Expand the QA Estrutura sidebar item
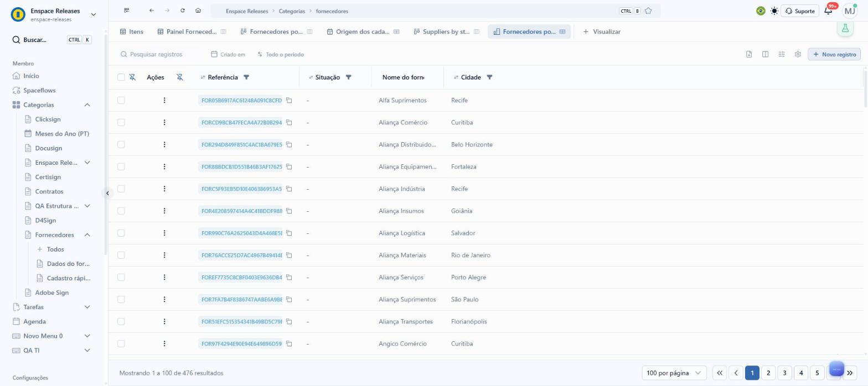The width and height of the screenshot is (868, 386). tap(87, 206)
